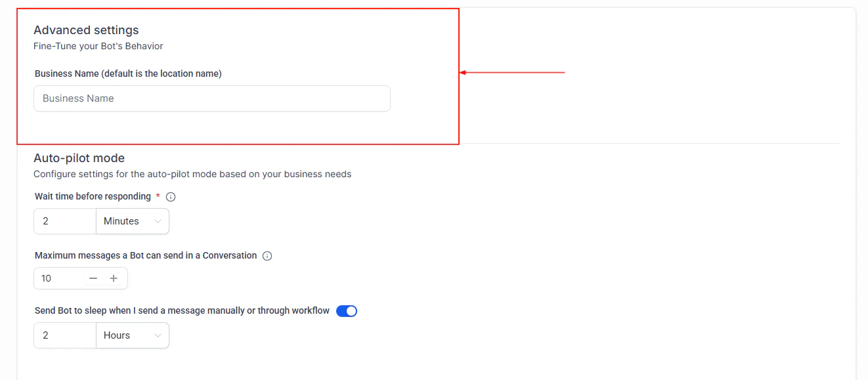The height and width of the screenshot is (380, 868).
Task: Expand the wait time unit combo box
Action: [x=131, y=221]
